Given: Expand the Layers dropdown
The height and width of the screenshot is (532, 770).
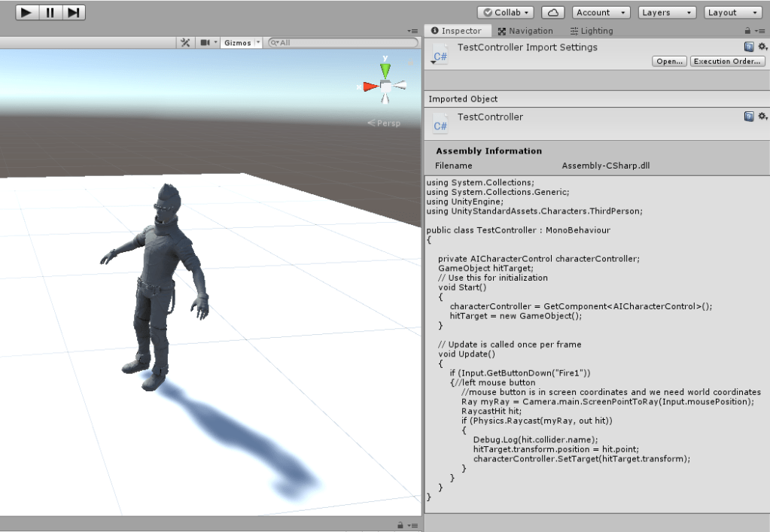Looking at the screenshot, I should click(x=667, y=13).
